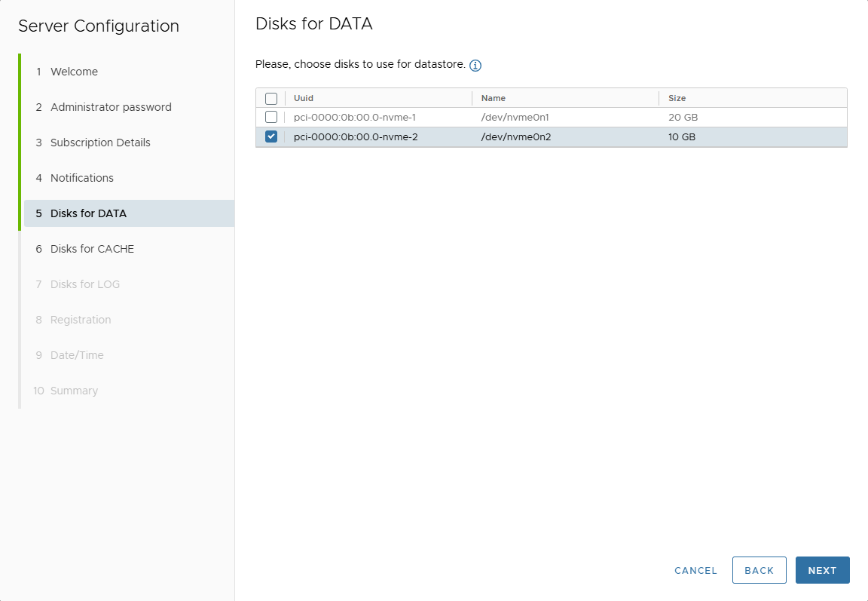Click the Name column header
Viewport: 868px width, 601px height.
tap(494, 98)
